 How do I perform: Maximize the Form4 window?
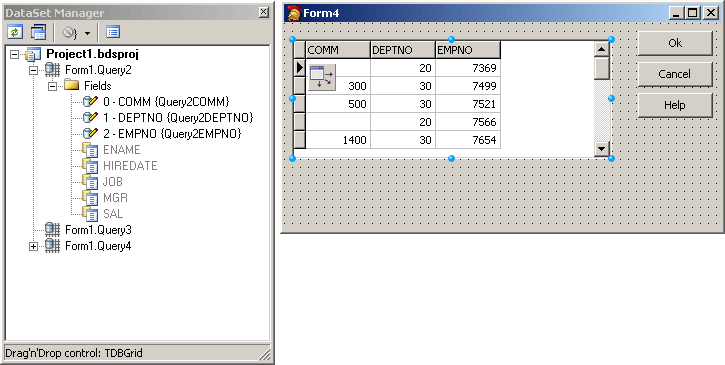click(x=693, y=13)
